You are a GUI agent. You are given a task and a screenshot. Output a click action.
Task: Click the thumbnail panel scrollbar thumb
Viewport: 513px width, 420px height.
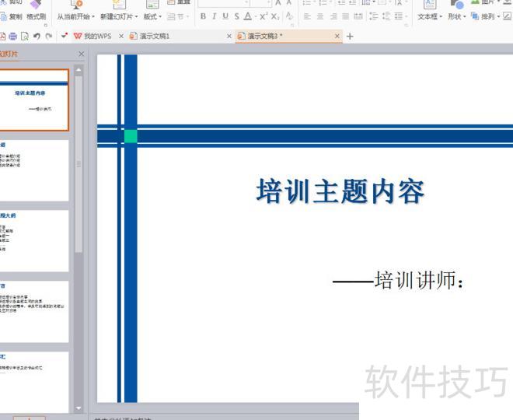coord(79,164)
